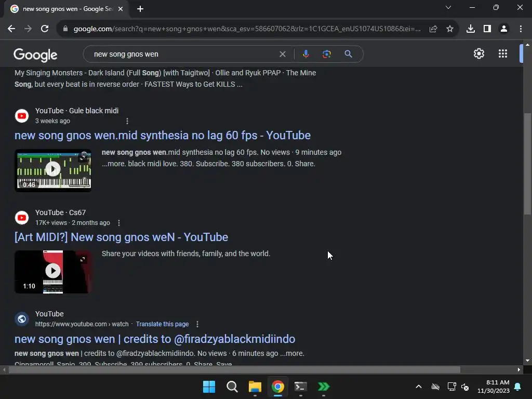Image resolution: width=532 pixels, height=399 pixels.
Task: Click 'https://www.youtube.com › watch' URL text
Action: (82, 324)
